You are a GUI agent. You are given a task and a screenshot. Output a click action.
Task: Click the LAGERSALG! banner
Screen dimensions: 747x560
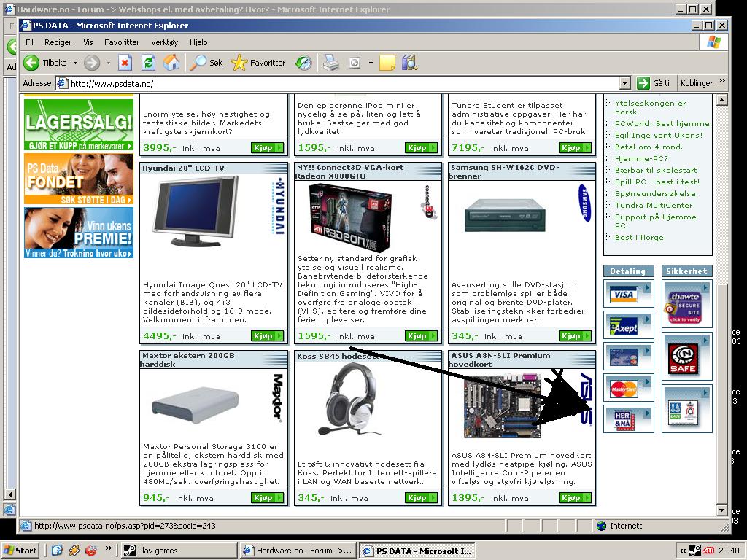pos(79,125)
